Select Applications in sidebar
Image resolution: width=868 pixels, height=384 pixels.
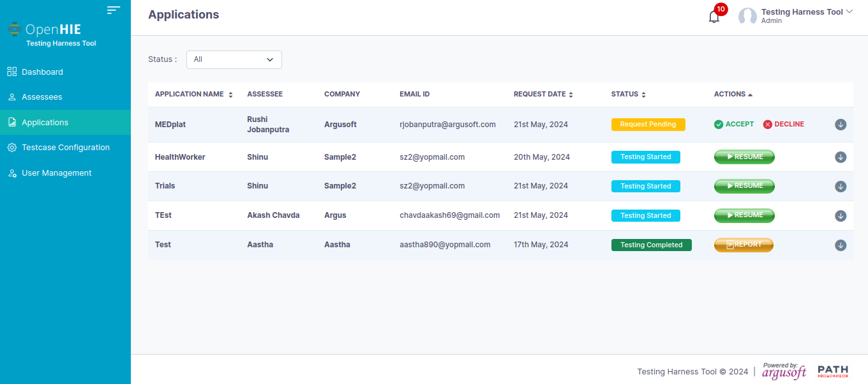point(65,122)
